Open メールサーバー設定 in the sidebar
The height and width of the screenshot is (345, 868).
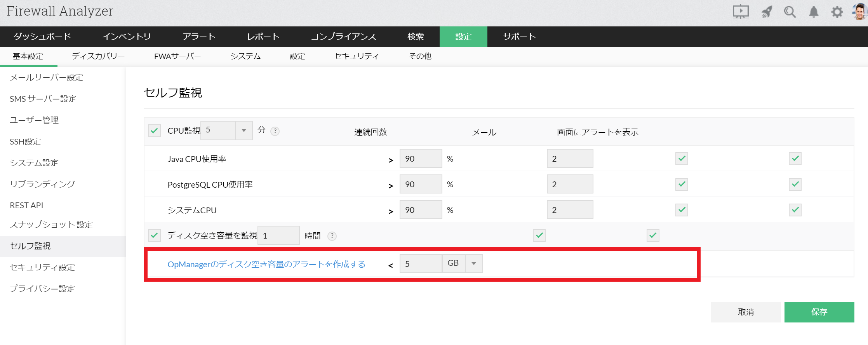pyautogui.click(x=47, y=77)
